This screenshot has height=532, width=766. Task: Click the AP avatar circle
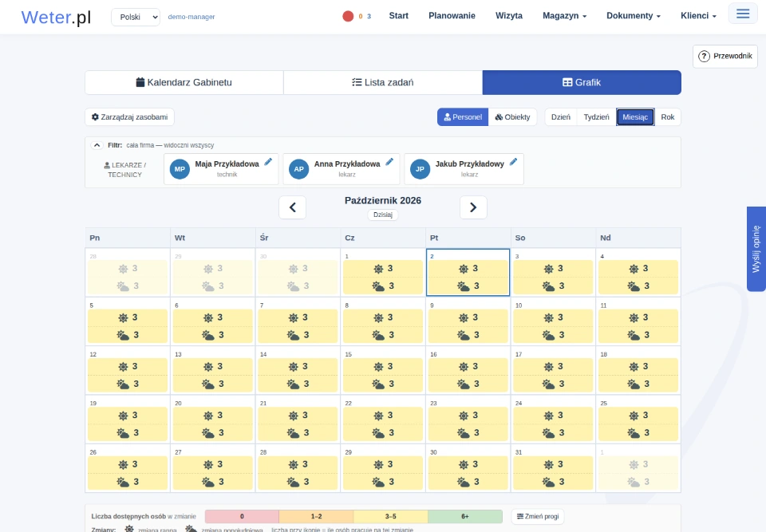tap(299, 169)
